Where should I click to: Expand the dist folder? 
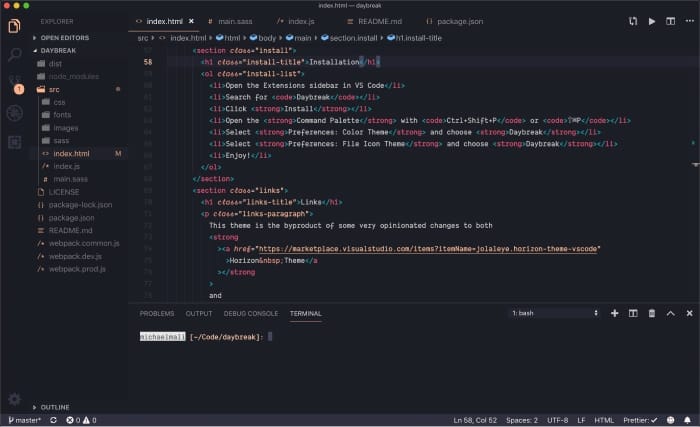(55, 63)
